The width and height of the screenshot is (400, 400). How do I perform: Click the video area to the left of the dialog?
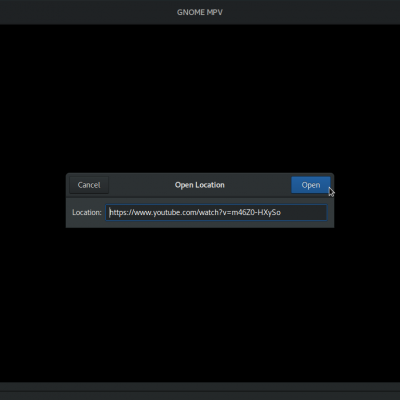33,200
